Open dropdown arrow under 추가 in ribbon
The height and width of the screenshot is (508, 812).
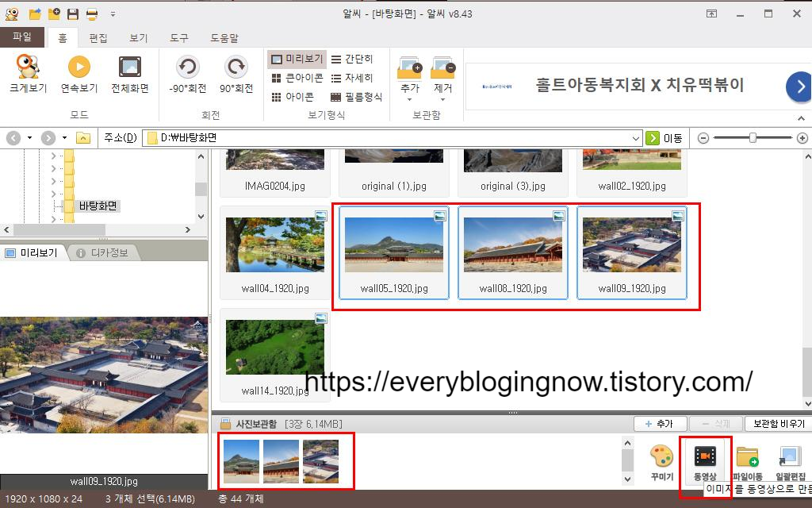click(x=410, y=99)
